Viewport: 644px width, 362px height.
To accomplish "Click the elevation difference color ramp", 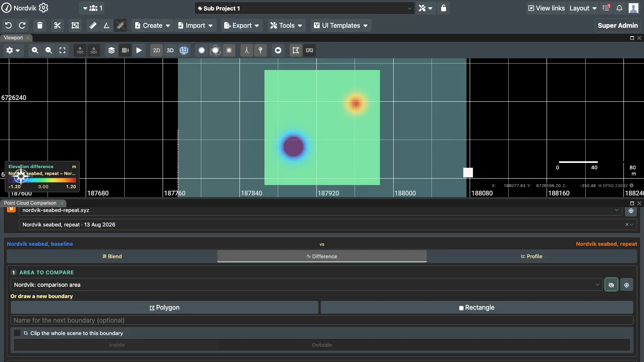I will pyautogui.click(x=42, y=181).
